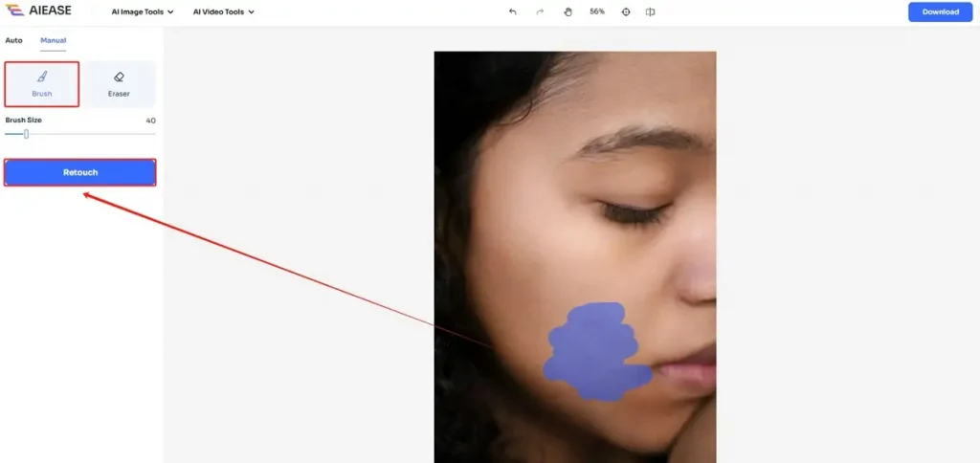The height and width of the screenshot is (463, 980).
Task: Click the AIEASE logo
Action: 38,11
